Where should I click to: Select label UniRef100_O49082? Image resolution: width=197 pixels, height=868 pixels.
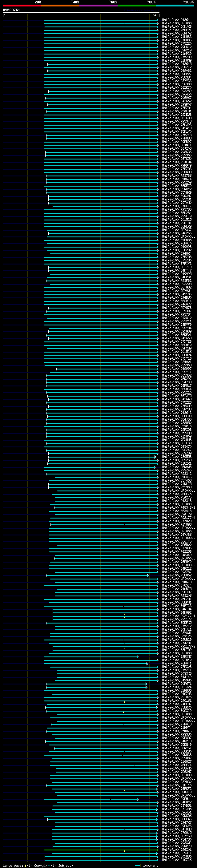pyautogui.click(x=177, y=71)
